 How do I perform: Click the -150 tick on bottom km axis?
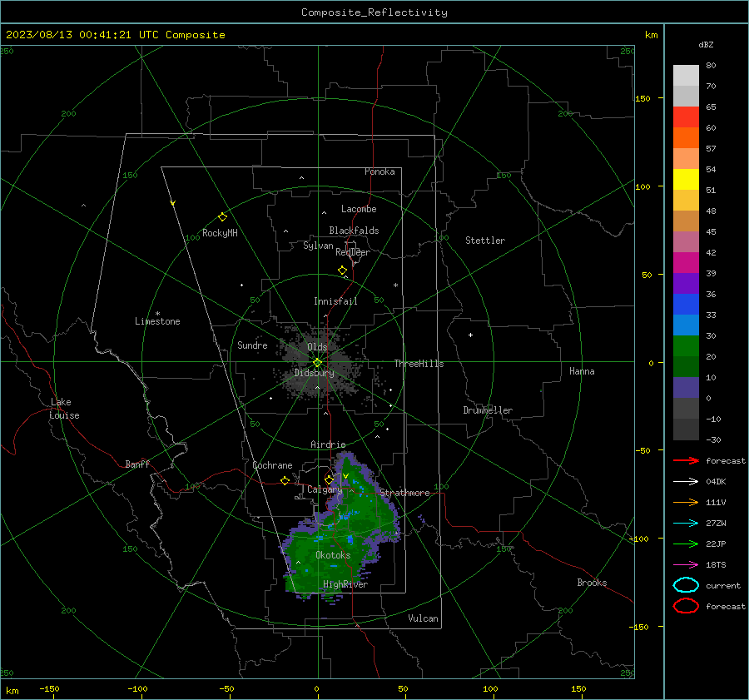tap(49, 688)
